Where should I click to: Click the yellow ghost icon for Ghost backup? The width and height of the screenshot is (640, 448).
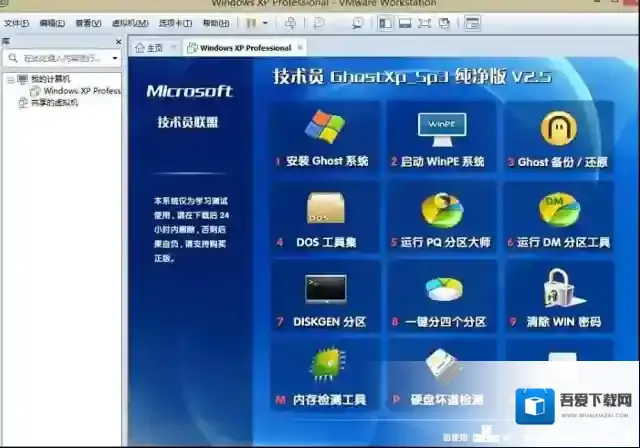559,129
